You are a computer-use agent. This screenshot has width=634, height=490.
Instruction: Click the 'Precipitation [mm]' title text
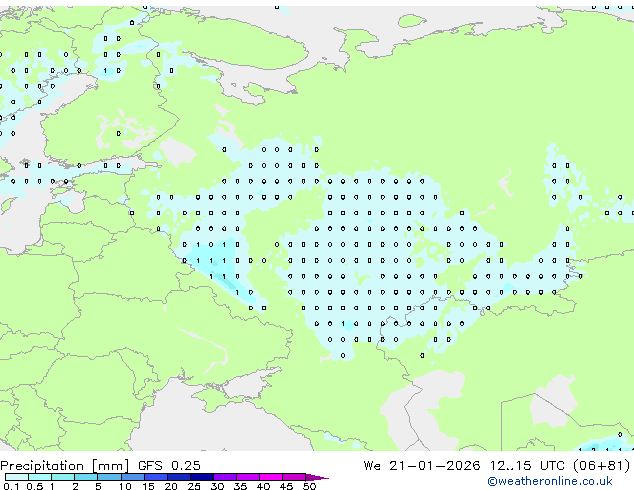pyautogui.click(x=65, y=466)
